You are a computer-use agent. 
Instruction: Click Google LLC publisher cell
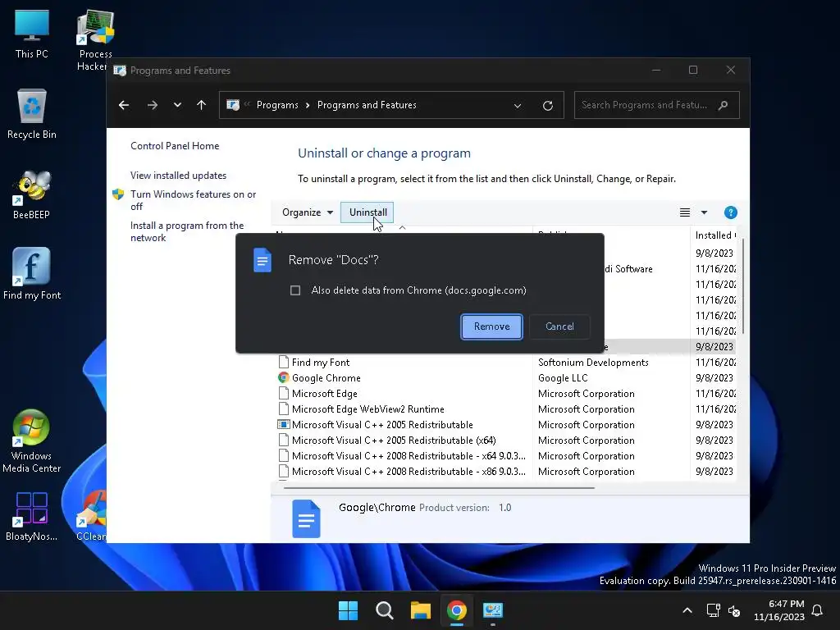563,377
